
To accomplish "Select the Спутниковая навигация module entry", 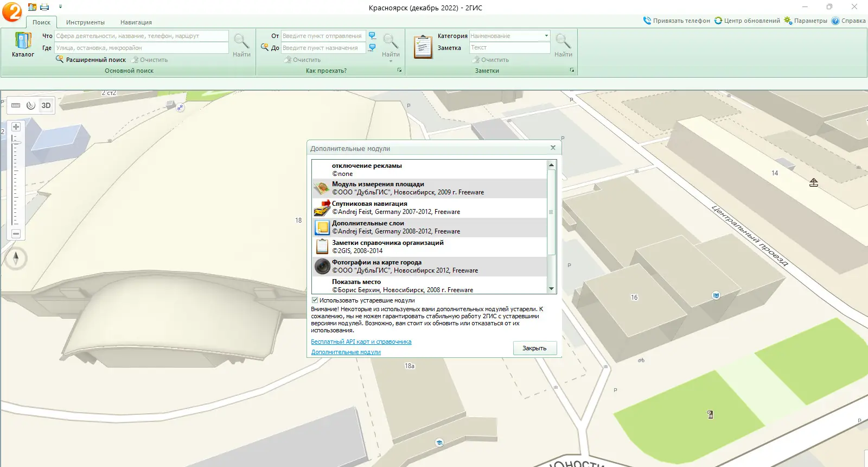I will tap(430, 208).
